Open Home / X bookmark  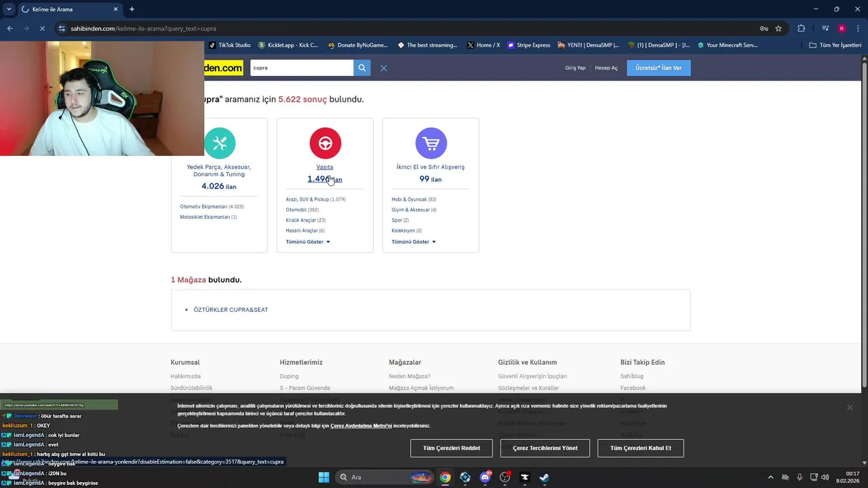click(483, 45)
